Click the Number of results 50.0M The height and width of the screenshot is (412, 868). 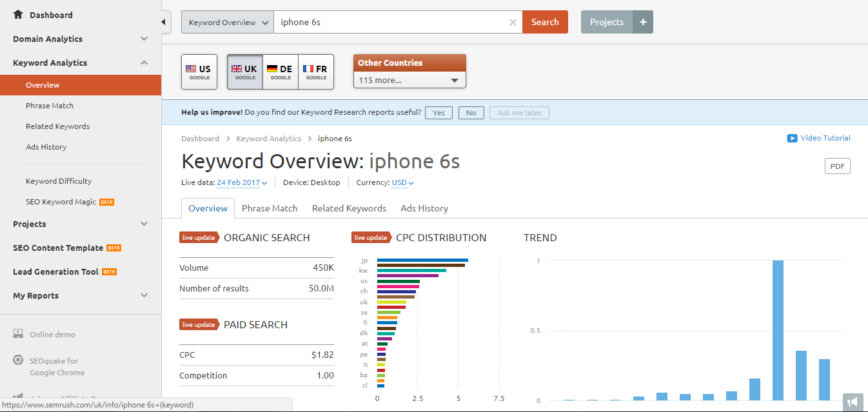321,288
